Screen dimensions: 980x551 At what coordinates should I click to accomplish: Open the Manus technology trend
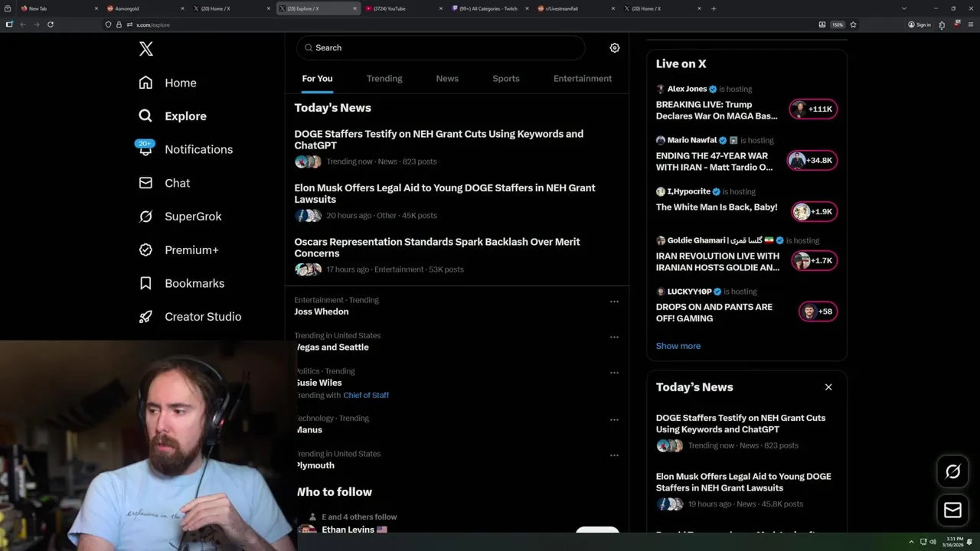309,430
